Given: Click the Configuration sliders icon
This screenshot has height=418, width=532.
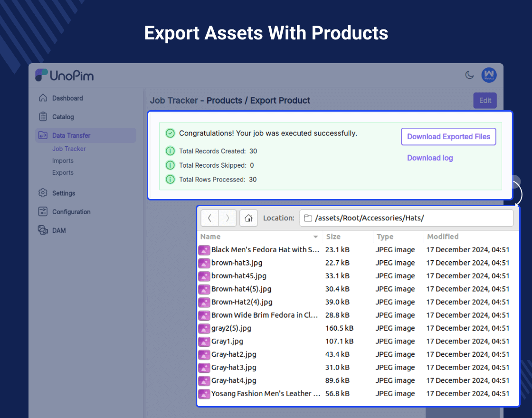Looking at the screenshot, I should coord(42,211).
